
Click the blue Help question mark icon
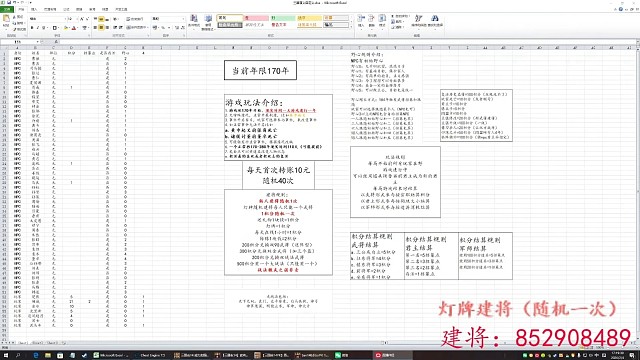click(621, 9)
